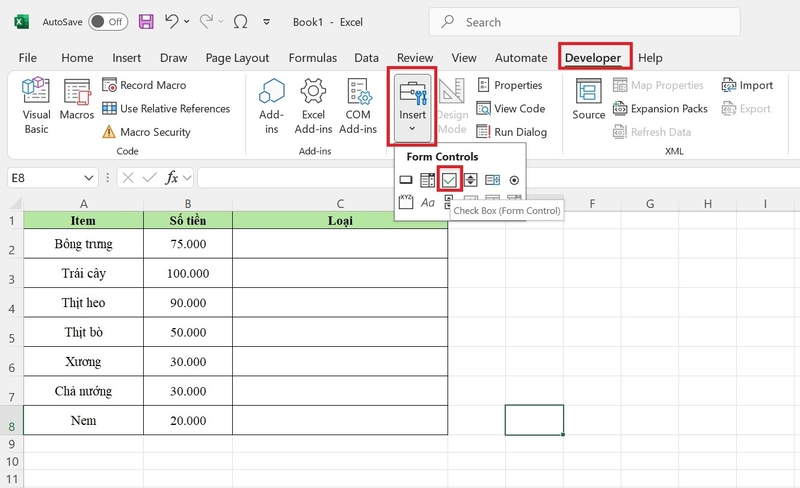Open COM Add-ins dialog
The width and height of the screenshot is (800, 488).
[x=358, y=106]
